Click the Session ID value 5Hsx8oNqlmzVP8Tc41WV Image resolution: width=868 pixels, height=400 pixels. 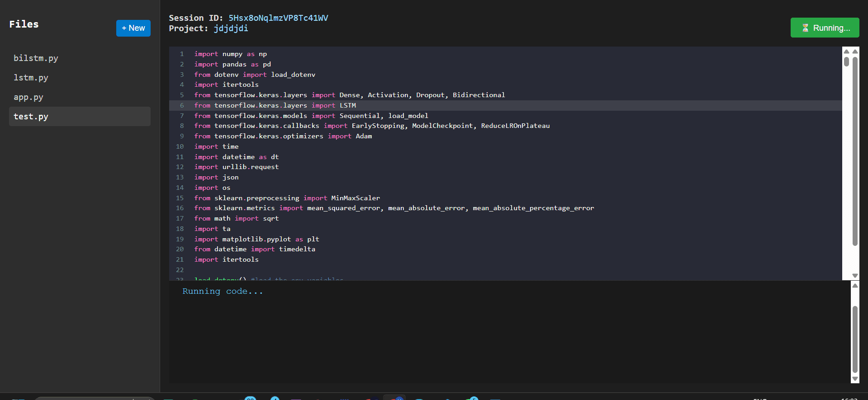278,18
